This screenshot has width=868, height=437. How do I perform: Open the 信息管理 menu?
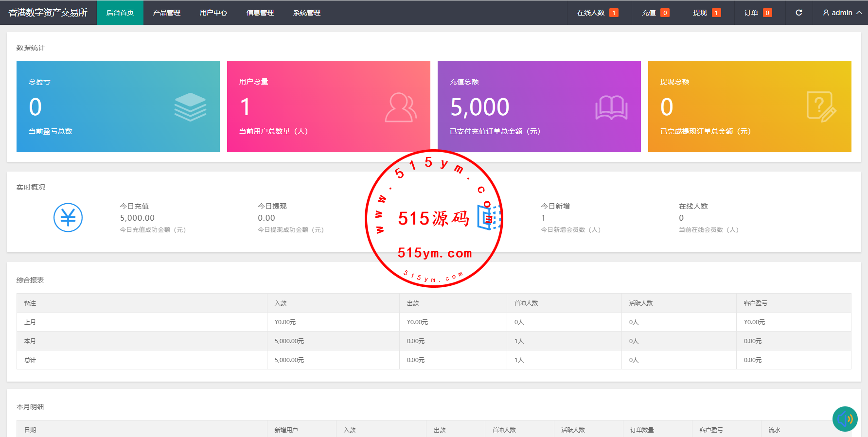click(260, 13)
